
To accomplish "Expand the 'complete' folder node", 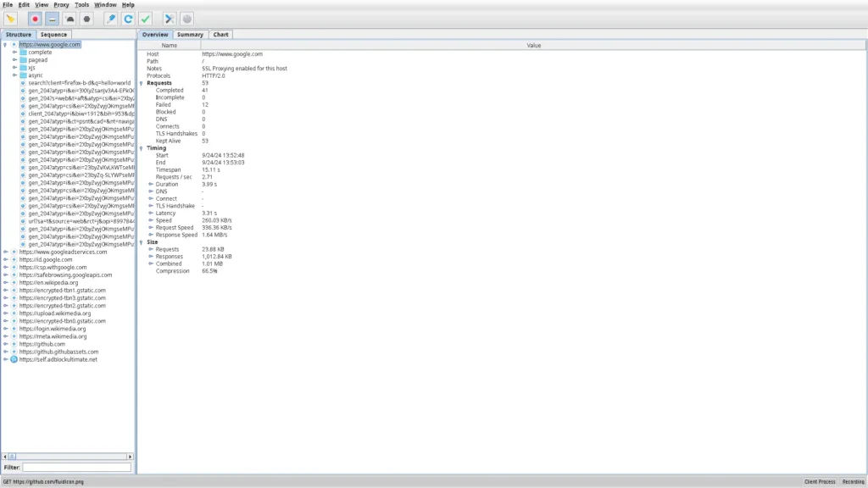I will [15, 52].
